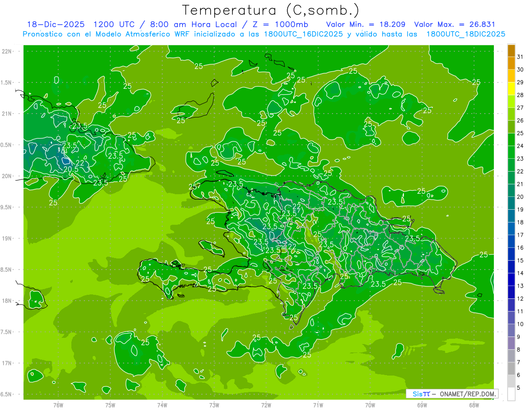Image resolution: width=532 pixels, height=411 pixels.
Task: Click blue band between 16 and 17 in legend
Action: 511,241
